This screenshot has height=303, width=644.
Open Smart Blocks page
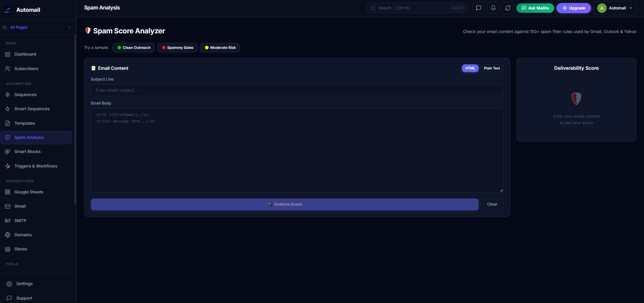pos(36,152)
